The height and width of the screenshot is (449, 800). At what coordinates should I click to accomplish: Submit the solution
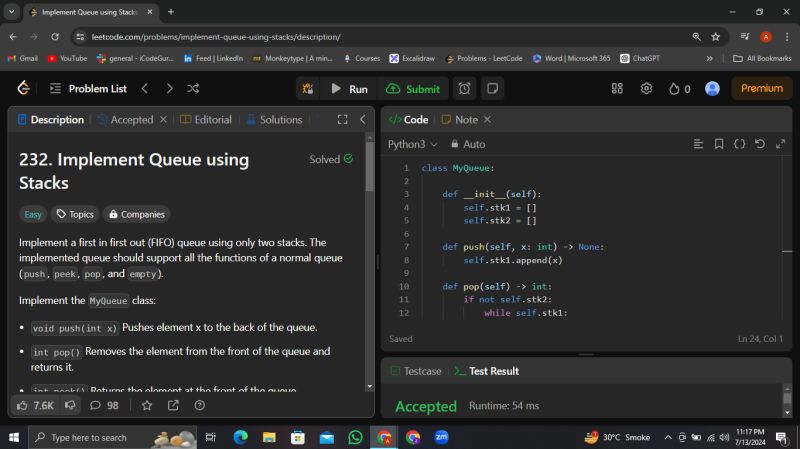[x=413, y=89]
